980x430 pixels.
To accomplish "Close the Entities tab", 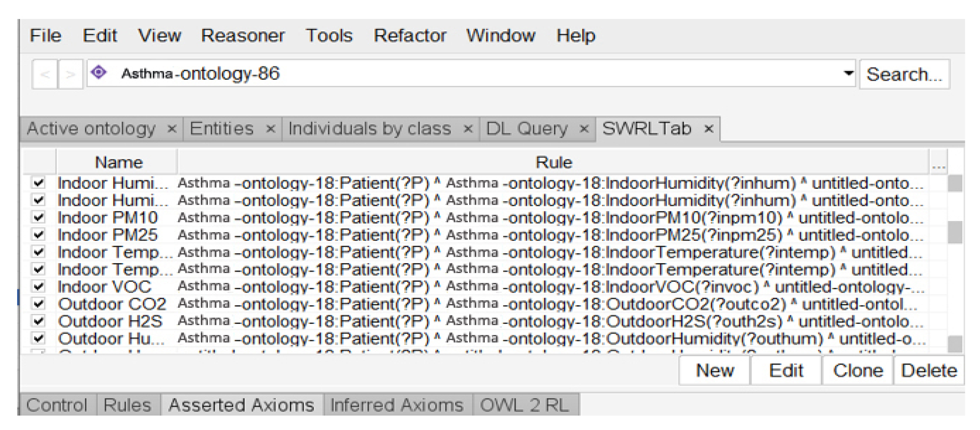I will point(270,129).
